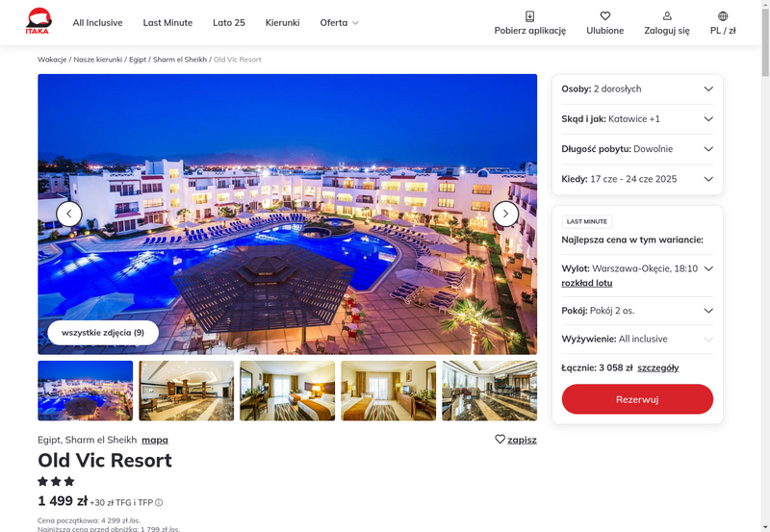The height and width of the screenshot is (532, 770).
Task: Open the Oferta menu in header
Action: [340, 22]
